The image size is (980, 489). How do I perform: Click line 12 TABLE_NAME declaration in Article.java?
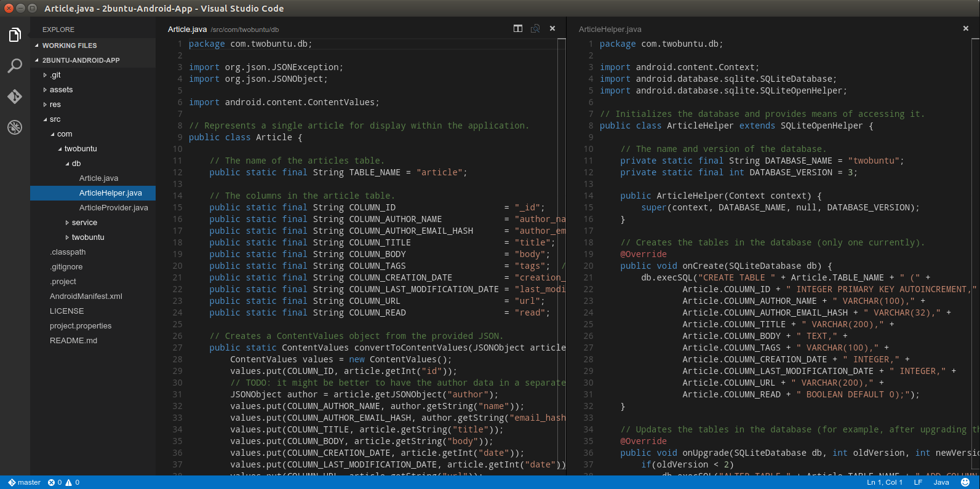tap(338, 172)
